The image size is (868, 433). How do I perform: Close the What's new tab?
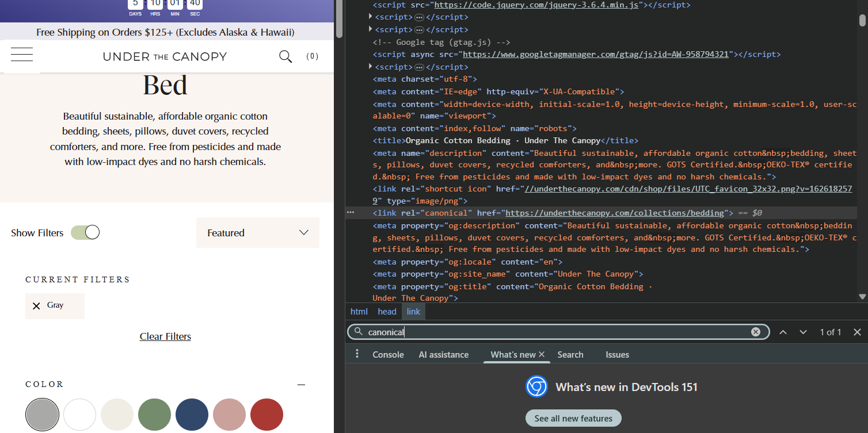[542, 355]
